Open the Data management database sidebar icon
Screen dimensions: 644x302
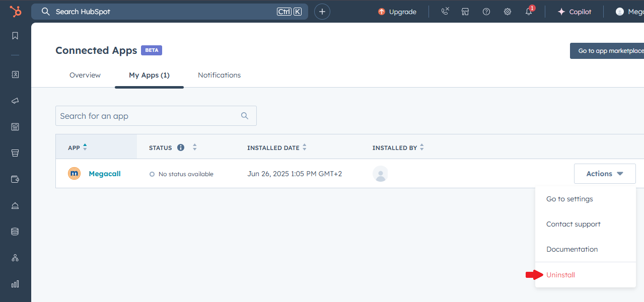coord(15,232)
